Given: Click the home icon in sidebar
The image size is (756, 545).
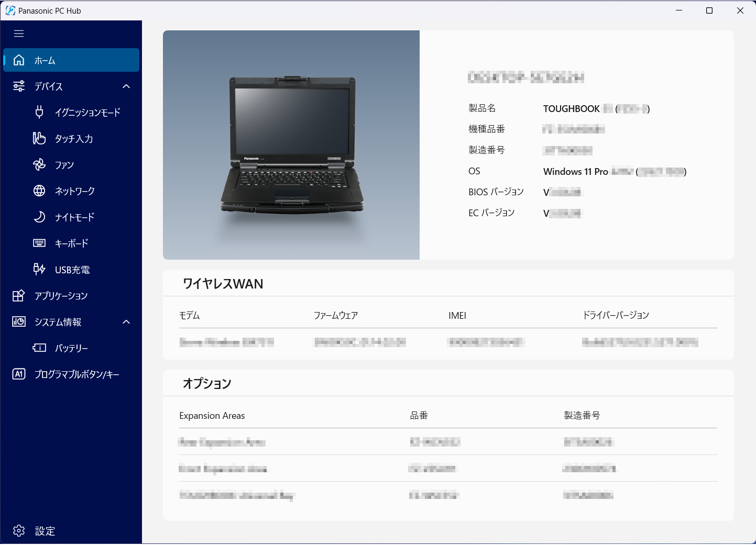Looking at the screenshot, I should click(19, 60).
